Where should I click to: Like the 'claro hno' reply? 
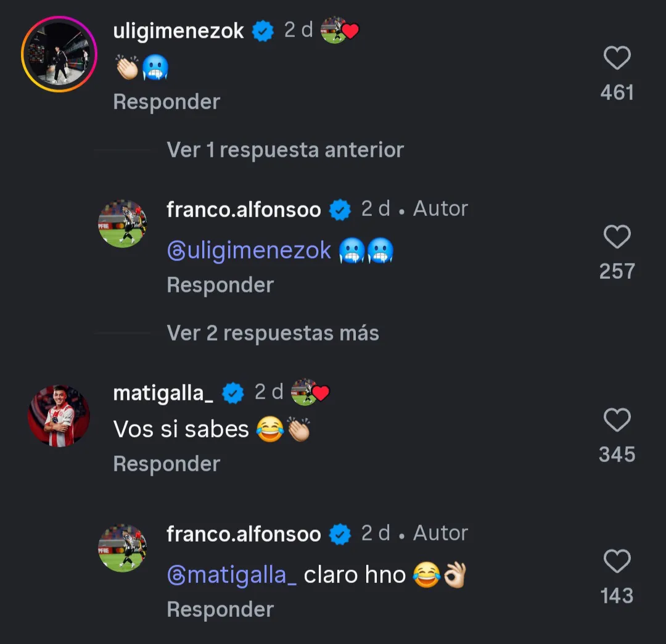click(617, 562)
